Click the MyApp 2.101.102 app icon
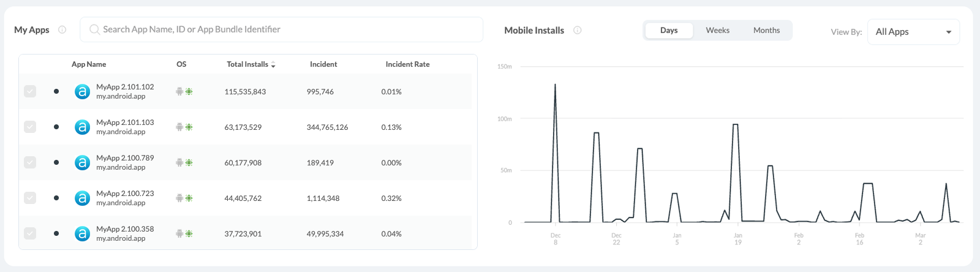The width and height of the screenshot is (980, 272). (82, 92)
